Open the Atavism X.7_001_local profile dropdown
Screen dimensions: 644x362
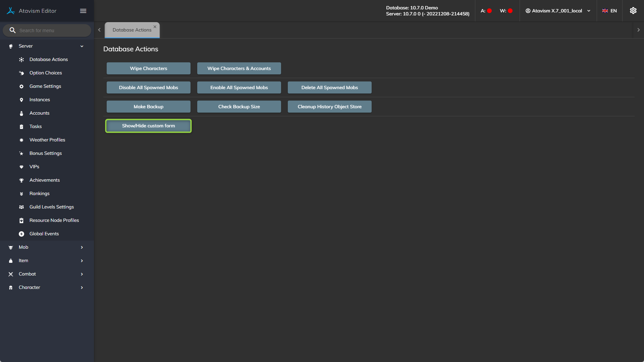pyautogui.click(x=558, y=11)
